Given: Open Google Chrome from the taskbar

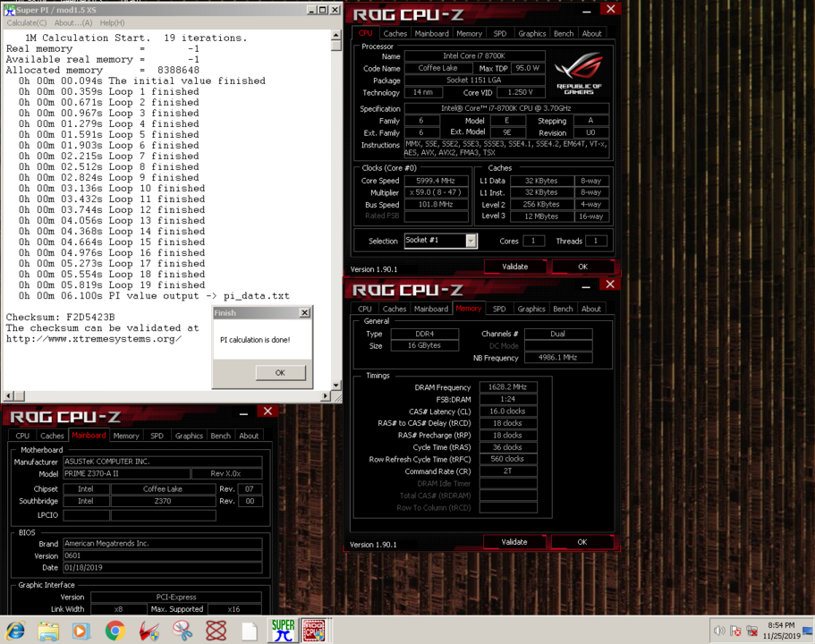Looking at the screenshot, I should tap(115, 631).
